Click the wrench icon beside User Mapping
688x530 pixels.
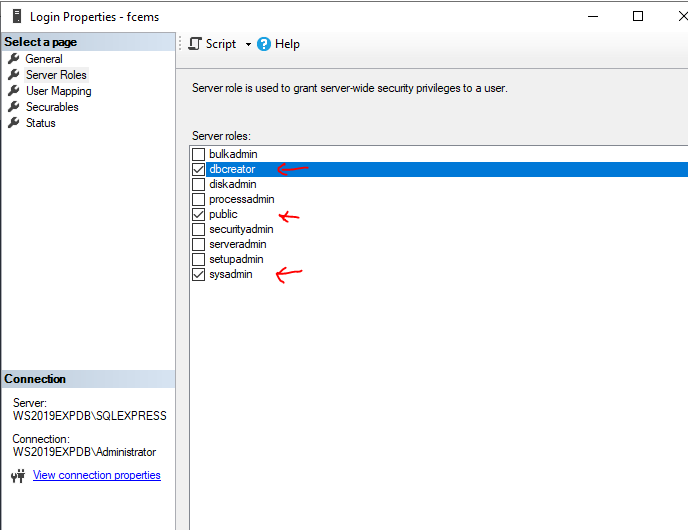14,91
